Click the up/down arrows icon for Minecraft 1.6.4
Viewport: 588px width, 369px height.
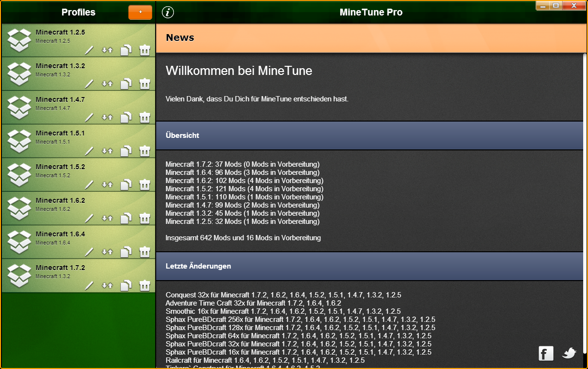tap(107, 252)
